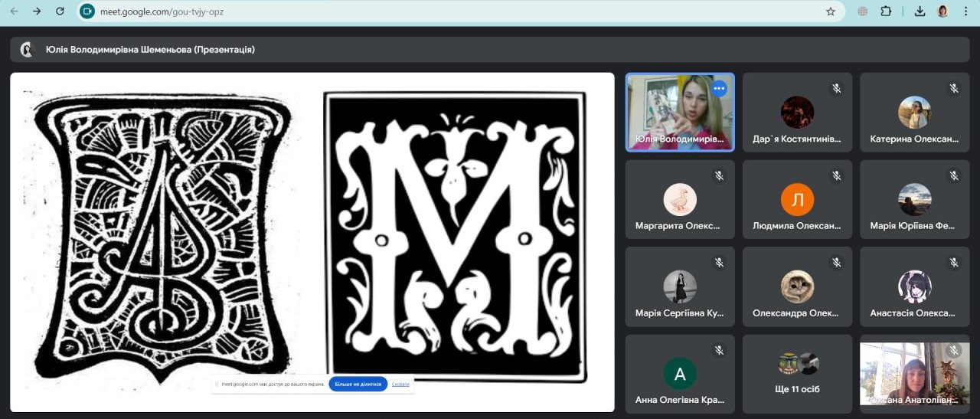Click muted mic icon on Анастасія Олександрівна tile
Image resolution: width=980 pixels, height=419 pixels.
[x=954, y=263]
